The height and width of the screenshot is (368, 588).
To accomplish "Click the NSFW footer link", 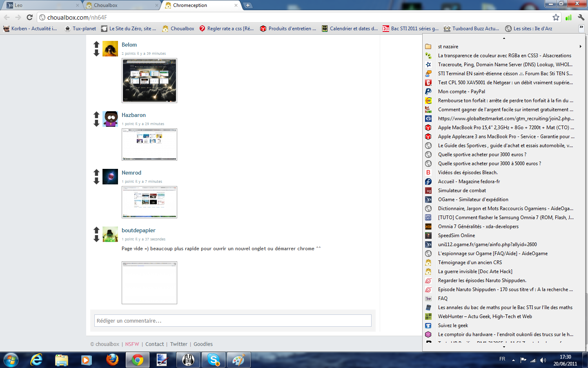I will pos(132,344).
